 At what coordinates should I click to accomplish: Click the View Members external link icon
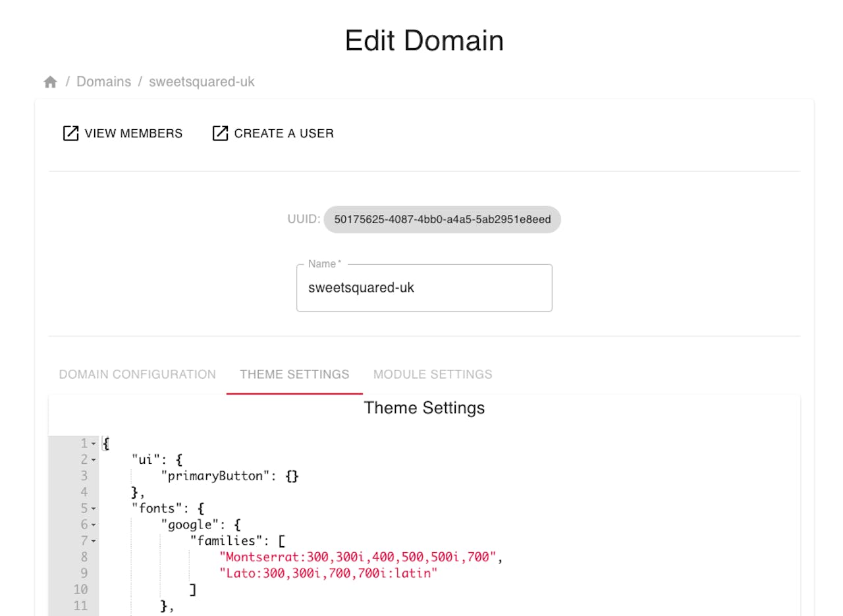coord(70,133)
